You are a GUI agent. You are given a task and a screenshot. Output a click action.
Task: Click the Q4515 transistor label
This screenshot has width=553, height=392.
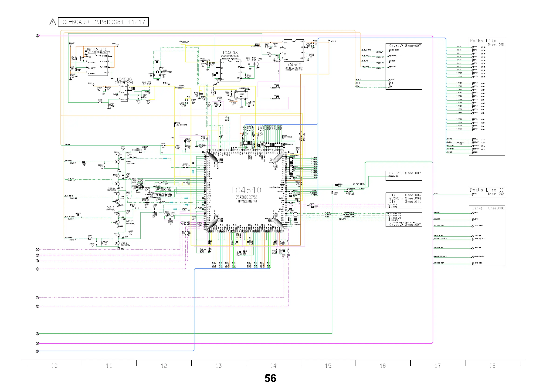coord(110,208)
